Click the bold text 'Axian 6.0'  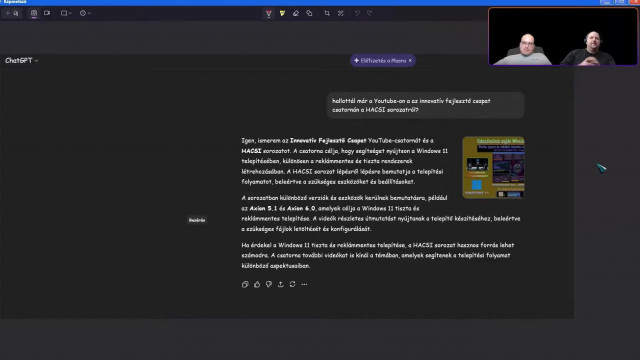(x=301, y=208)
